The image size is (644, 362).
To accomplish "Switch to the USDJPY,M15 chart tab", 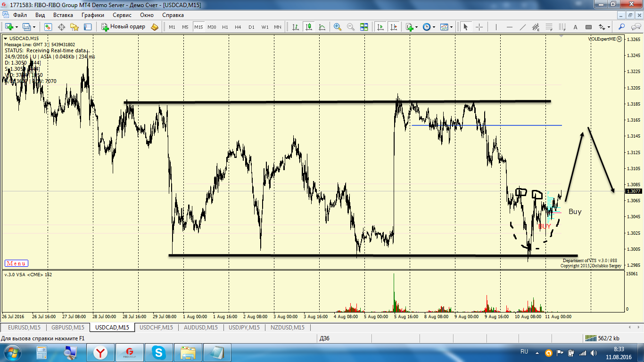I will pos(244,328).
